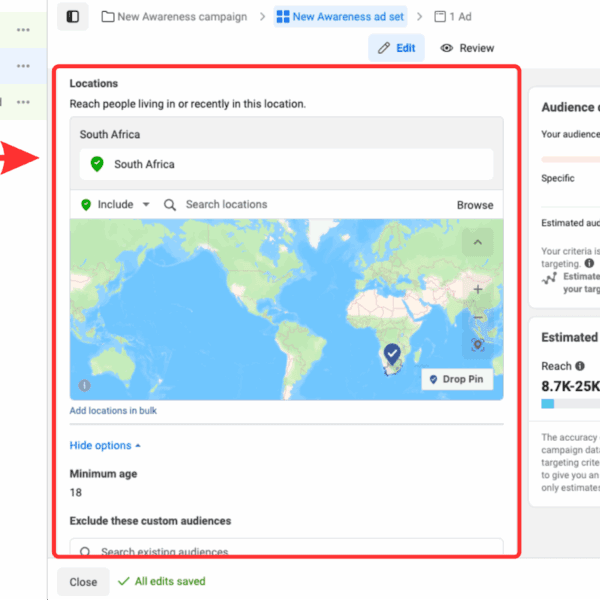Click the info icon at map bottom-left
This screenshot has height=600, width=600.
[x=84, y=386]
